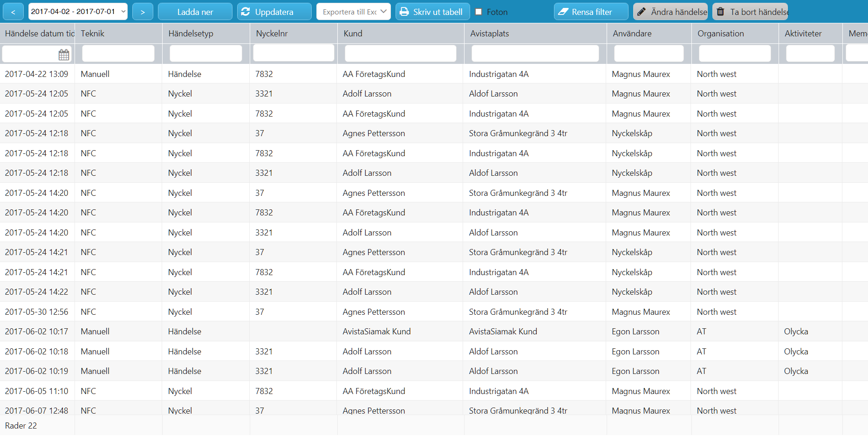Sort by Avistaplats column header
The width and height of the screenshot is (868, 436).
[535, 34]
